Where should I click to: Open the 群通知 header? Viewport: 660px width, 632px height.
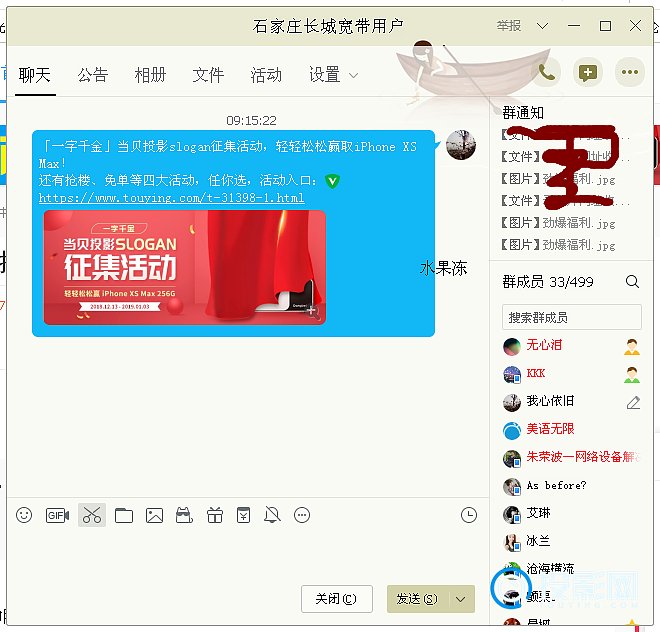point(523,113)
